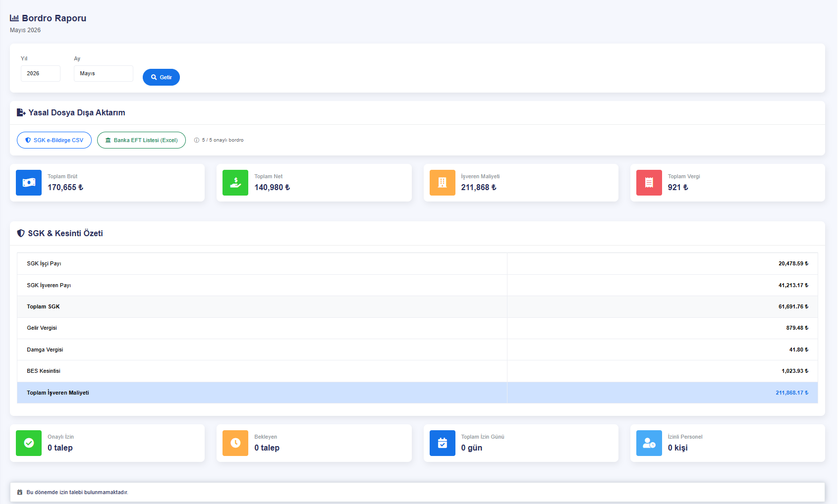Click the Gelir Vergisi amount 879.48
Viewport: 838px width, 504px height.
tap(797, 328)
